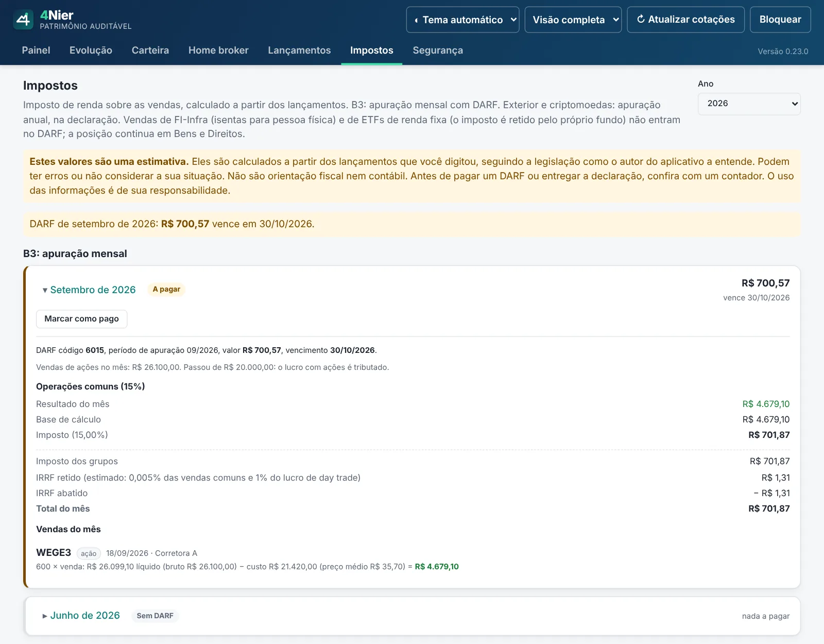Click the A pagar status badge
824x644 pixels.
pos(166,289)
